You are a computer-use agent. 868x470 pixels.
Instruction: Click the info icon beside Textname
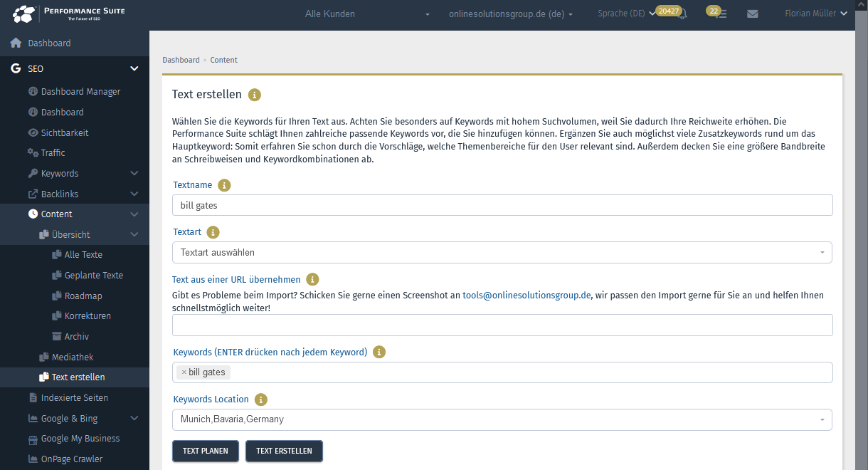[224, 185]
